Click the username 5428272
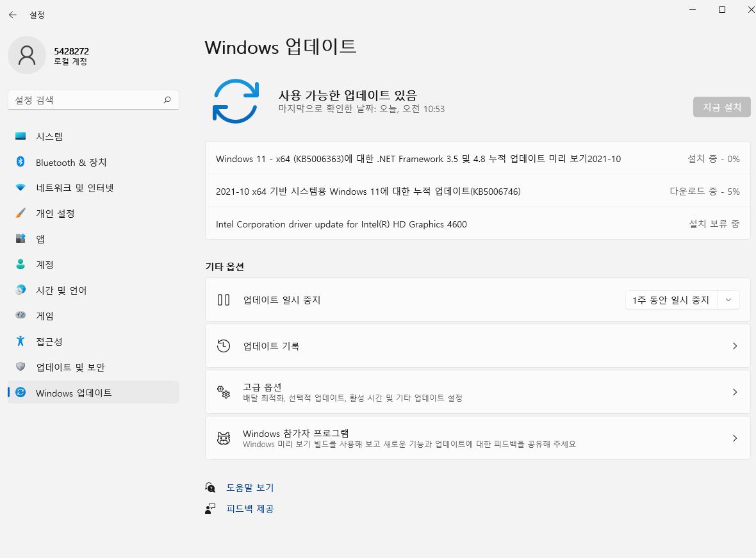 point(71,51)
